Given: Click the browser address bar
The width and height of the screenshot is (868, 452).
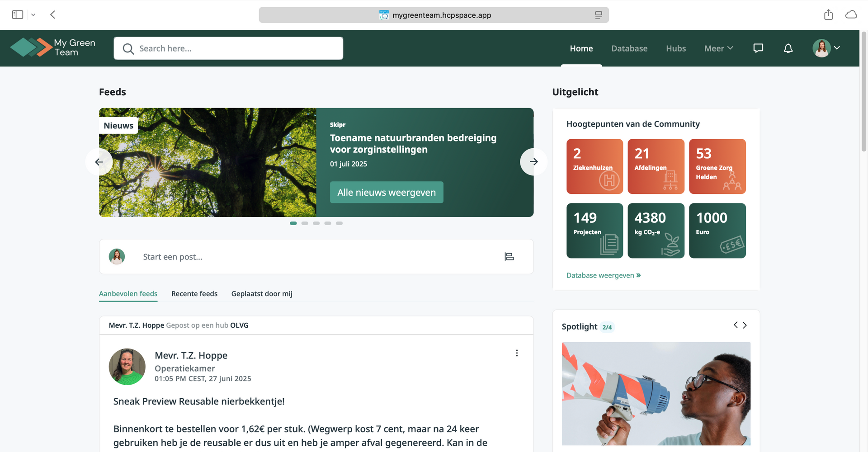Looking at the screenshot, I should 434,15.
